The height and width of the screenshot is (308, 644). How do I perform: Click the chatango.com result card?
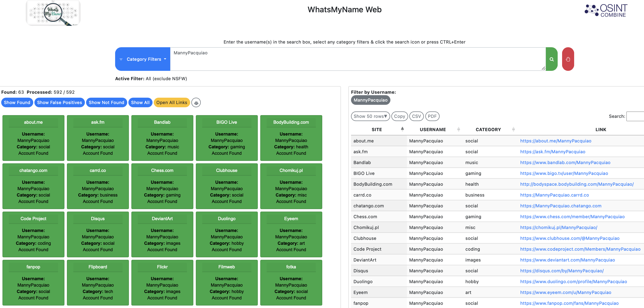33,186
